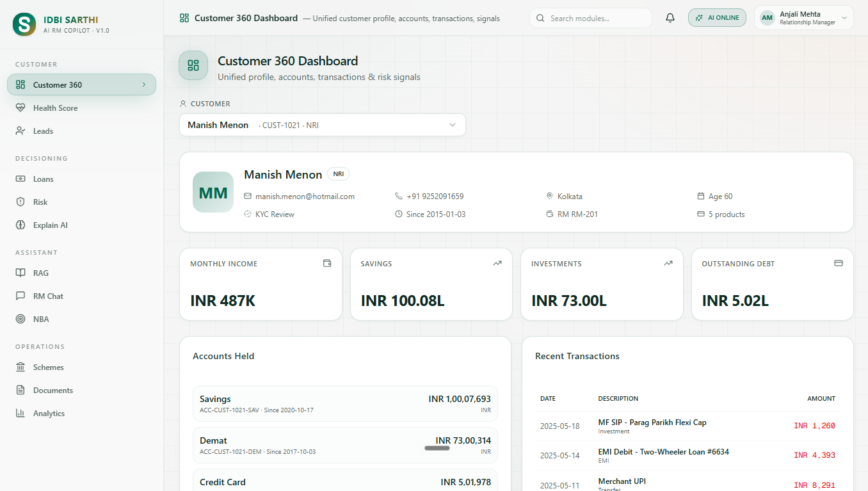This screenshot has width=868, height=491.
Task: Click '5 products' text
Action: coord(727,214)
